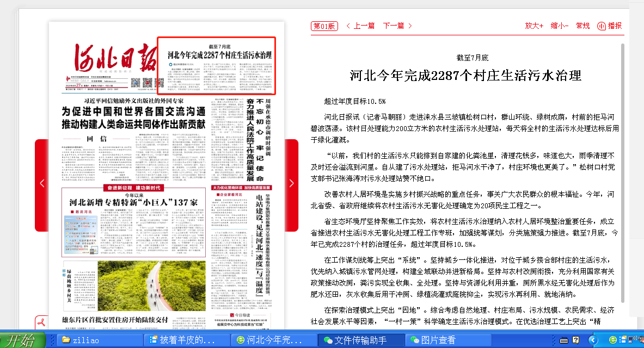Image resolution: width=644 pixels, height=348 pixels.
Task: Reset text size with 常规
Action: (x=582, y=26)
